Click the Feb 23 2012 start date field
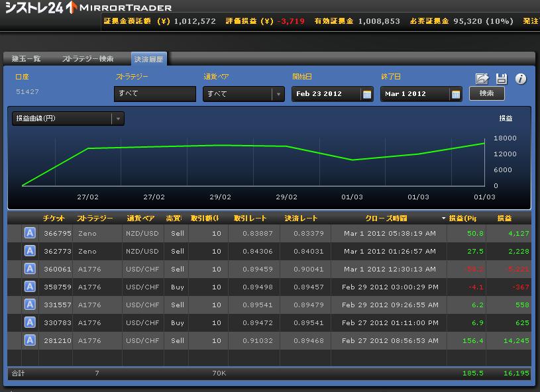The image size is (540, 392). pos(327,94)
